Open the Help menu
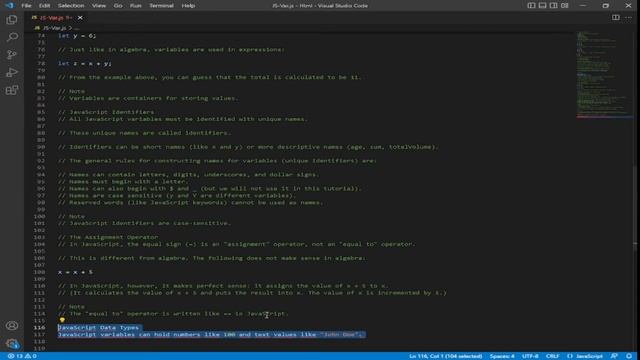The height and width of the screenshot is (360, 640). pyautogui.click(x=188, y=5)
